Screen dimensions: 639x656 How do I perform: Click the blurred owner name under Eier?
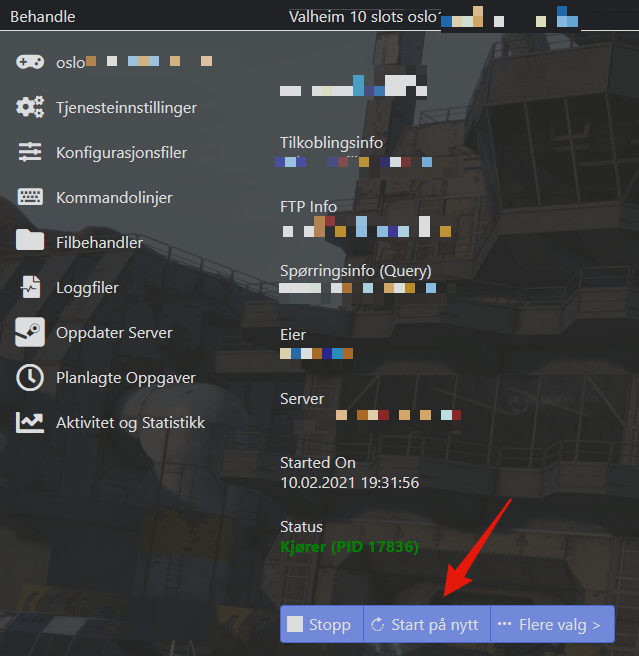[x=316, y=354]
